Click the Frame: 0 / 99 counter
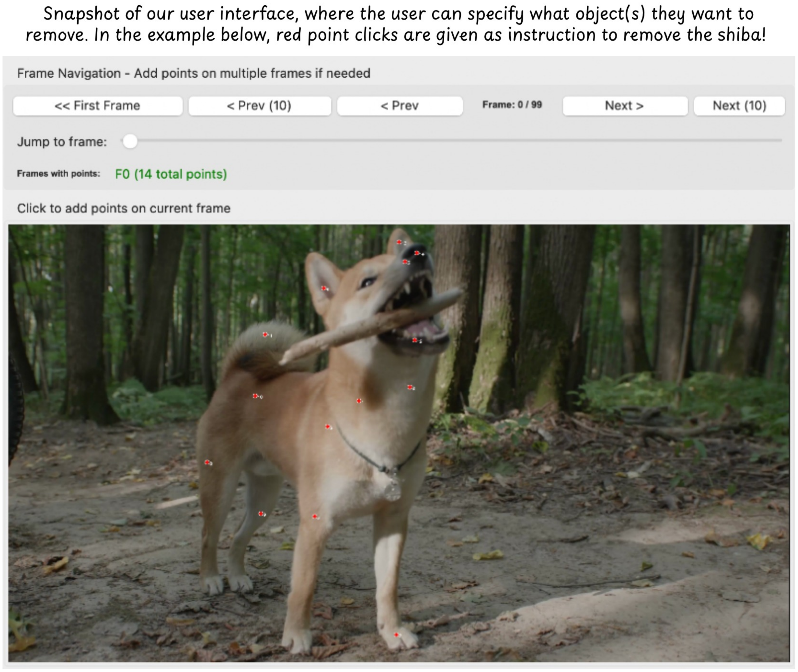 (512, 105)
